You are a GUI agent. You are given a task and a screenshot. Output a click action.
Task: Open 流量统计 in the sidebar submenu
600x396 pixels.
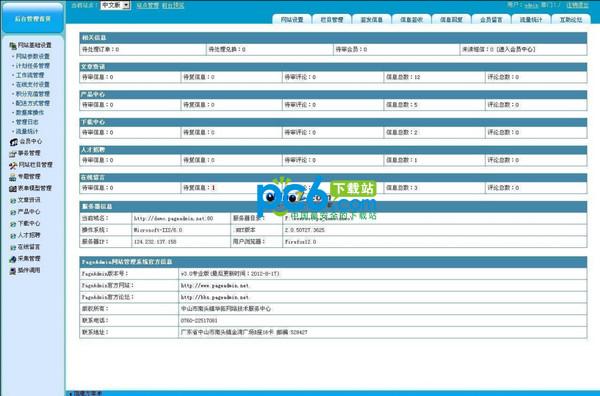point(27,131)
